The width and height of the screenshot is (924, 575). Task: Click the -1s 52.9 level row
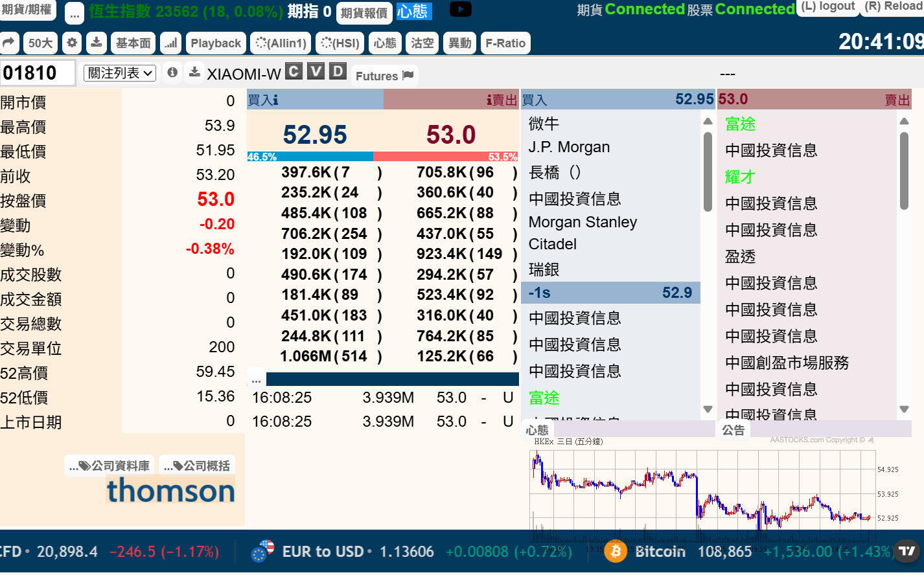coord(610,293)
